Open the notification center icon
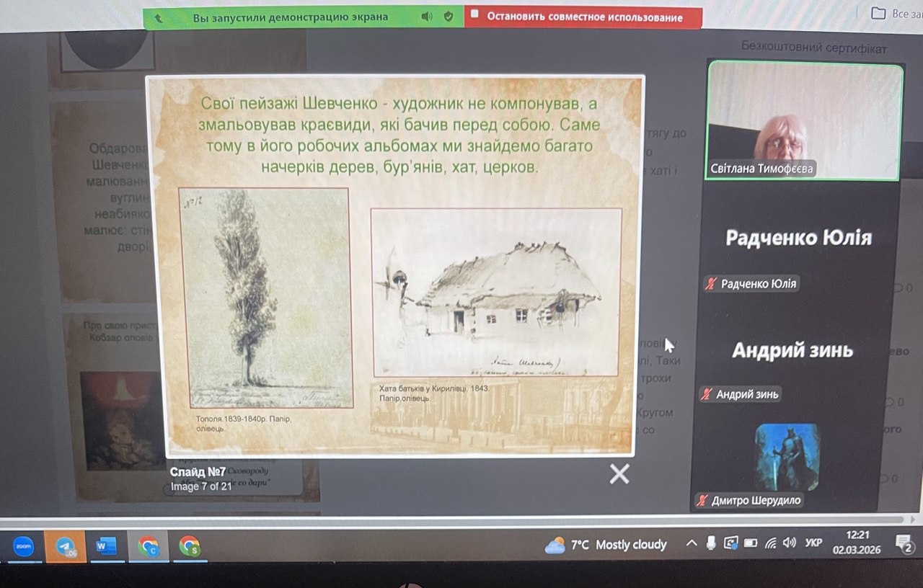Image resolution: width=923 pixels, height=588 pixels. click(x=904, y=543)
